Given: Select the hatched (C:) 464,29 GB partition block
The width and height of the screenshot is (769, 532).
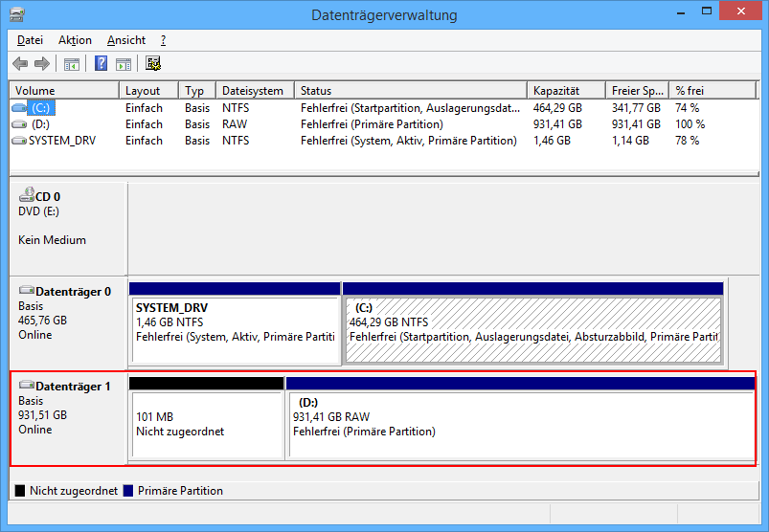Looking at the screenshot, I should point(533,324).
